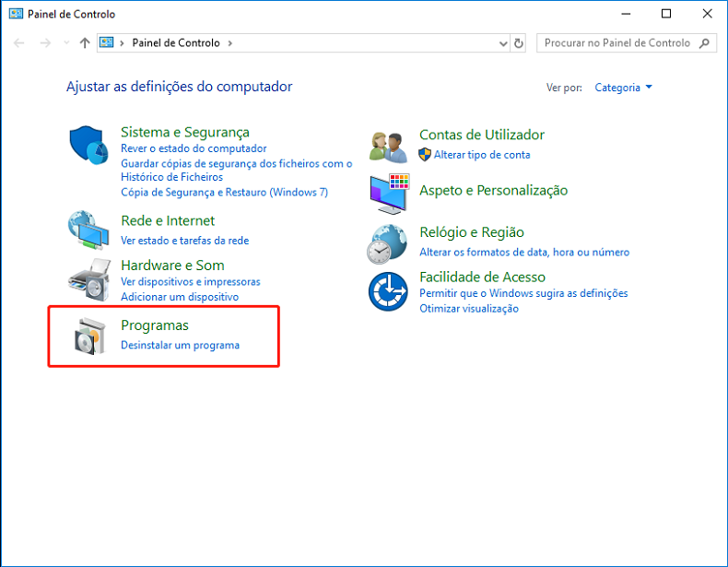This screenshot has height=567, width=728.
Task: Open Guardar cópias de segurança dos ficheiros link
Action: (x=236, y=170)
